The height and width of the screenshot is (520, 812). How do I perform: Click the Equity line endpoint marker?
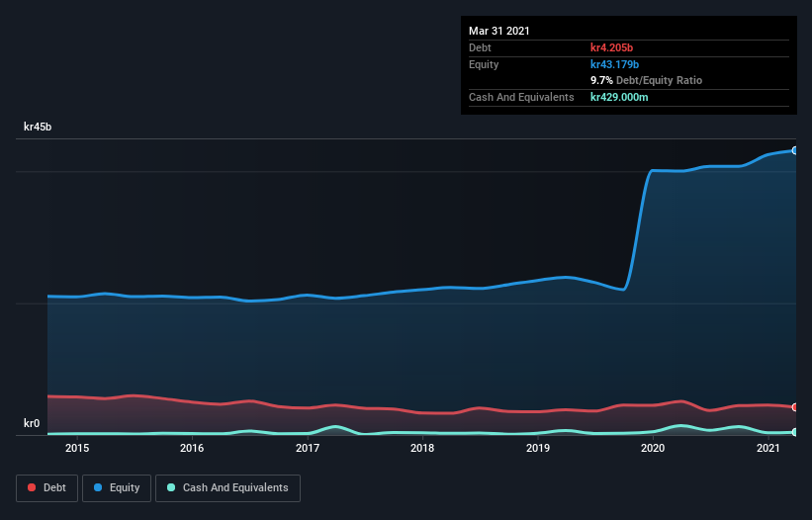point(795,150)
